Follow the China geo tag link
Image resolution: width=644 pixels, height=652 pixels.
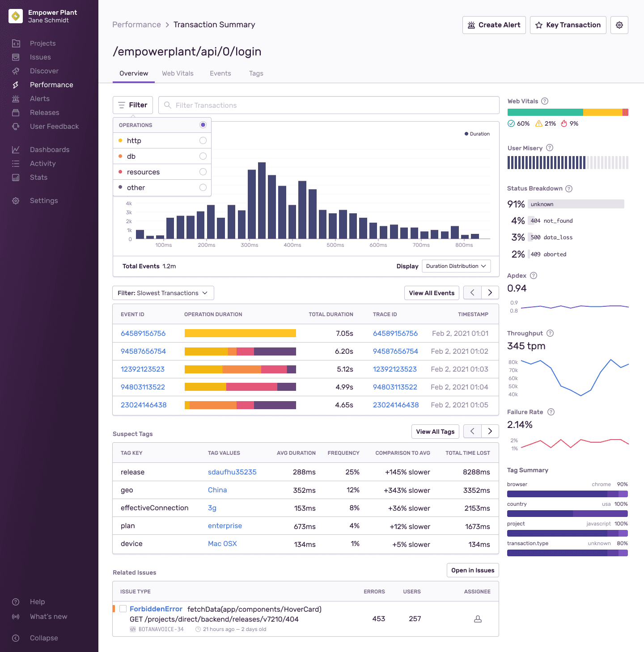217,490
